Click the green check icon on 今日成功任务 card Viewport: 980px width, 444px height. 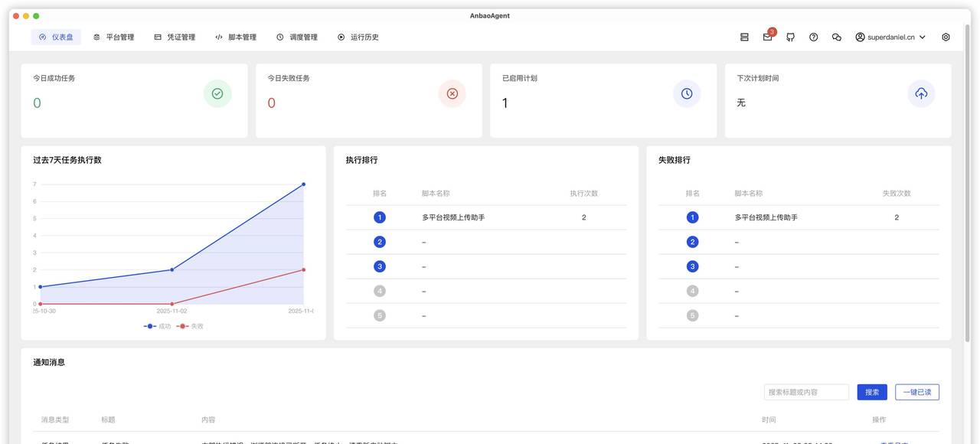click(217, 92)
